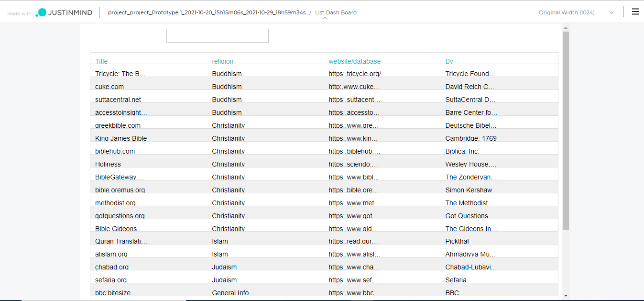Click the search input field above table
Viewport: 644px width, 301px height.
coord(218,35)
